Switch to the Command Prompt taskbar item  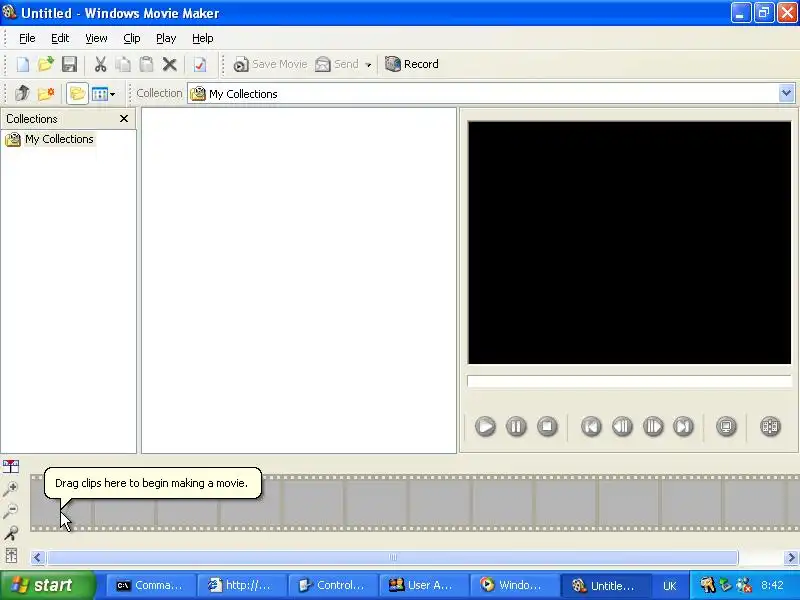click(x=151, y=585)
